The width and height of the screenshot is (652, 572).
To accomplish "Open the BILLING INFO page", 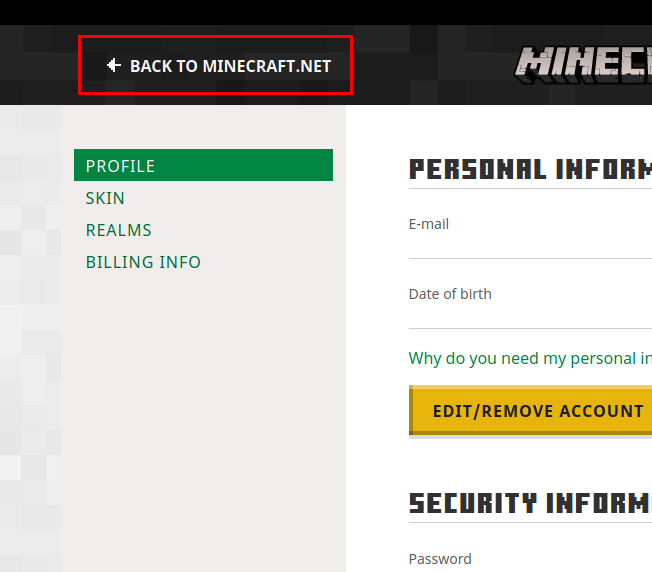I will (x=143, y=262).
